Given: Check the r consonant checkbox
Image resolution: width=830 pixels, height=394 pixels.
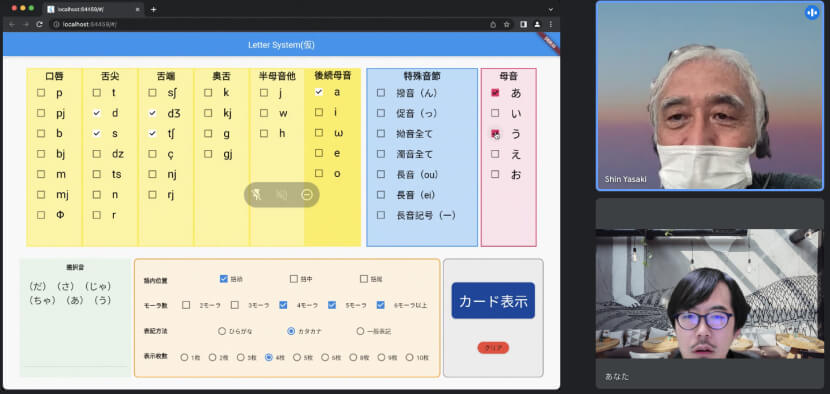Looking at the screenshot, I should (96, 215).
